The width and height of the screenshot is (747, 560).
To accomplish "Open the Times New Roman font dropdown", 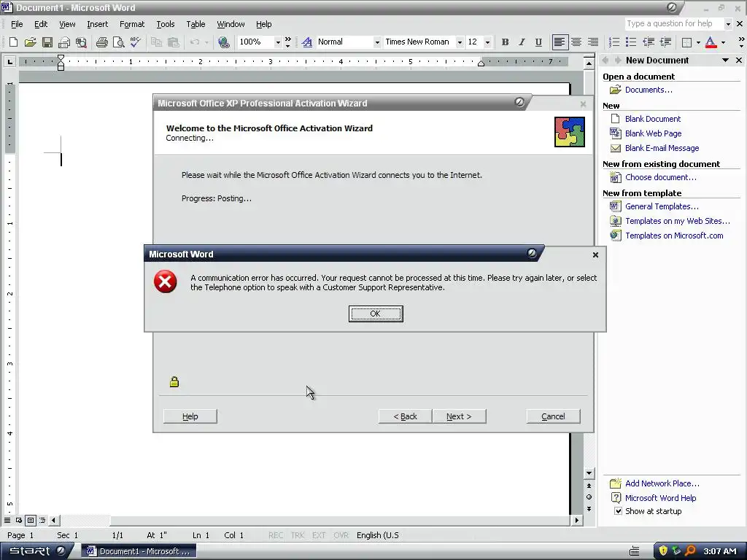I will [460, 42].
